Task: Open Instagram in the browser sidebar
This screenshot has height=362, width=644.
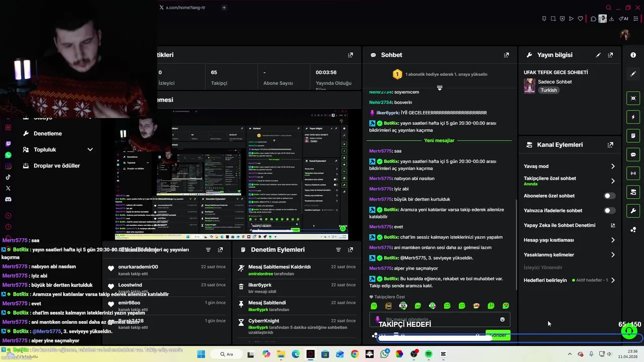Action: (8, 166)
